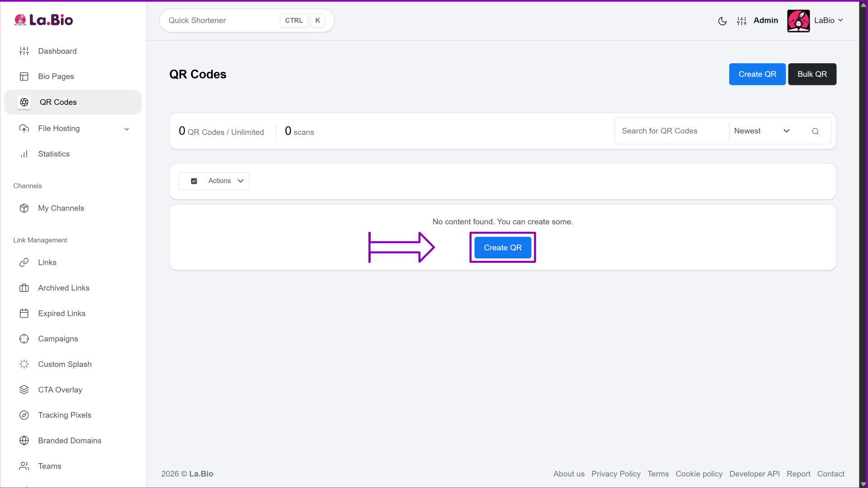Viewport: 868px width, 488px height.
Task: Toggle the select-all checkbox near Actions
Action: (x=194, y=181)
